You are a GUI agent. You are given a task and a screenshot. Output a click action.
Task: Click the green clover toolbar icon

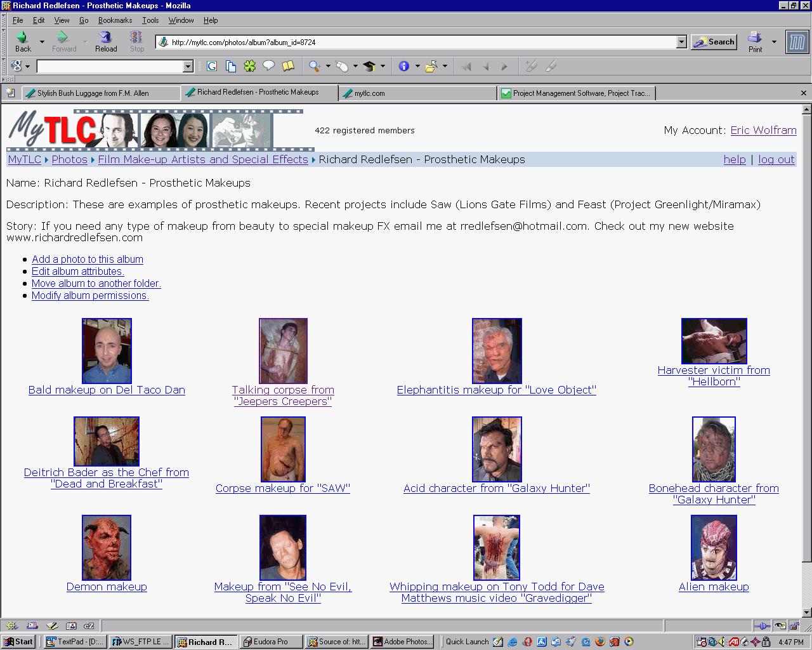(250, 66)
